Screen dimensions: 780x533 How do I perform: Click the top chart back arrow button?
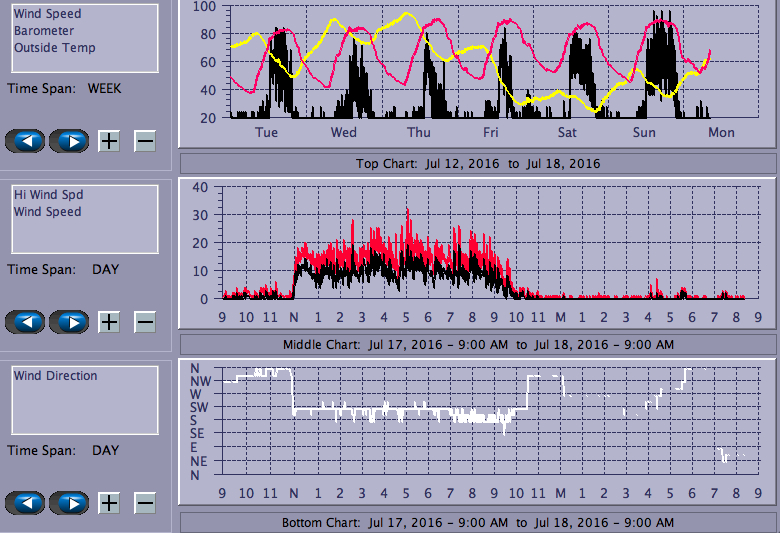tap(27, 141)
